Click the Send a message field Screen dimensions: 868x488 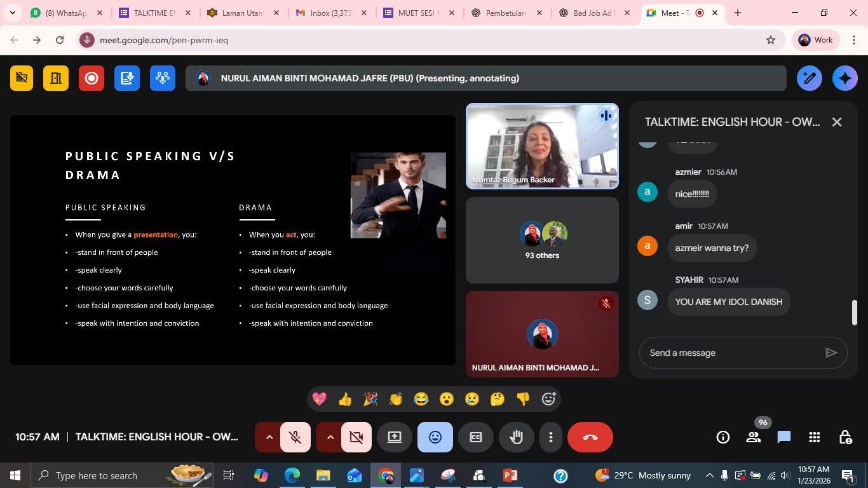(x=731, y=353)
